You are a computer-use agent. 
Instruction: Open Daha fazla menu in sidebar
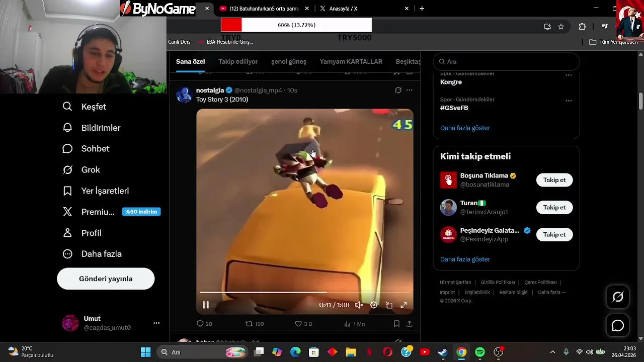pos(92,254)
